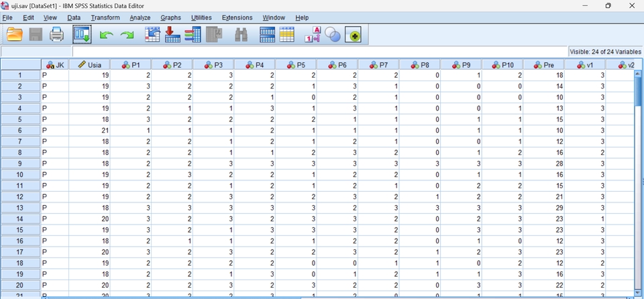Click v1 value 1 in row 14
Screen dimensions: 644x299
[585, 219]
